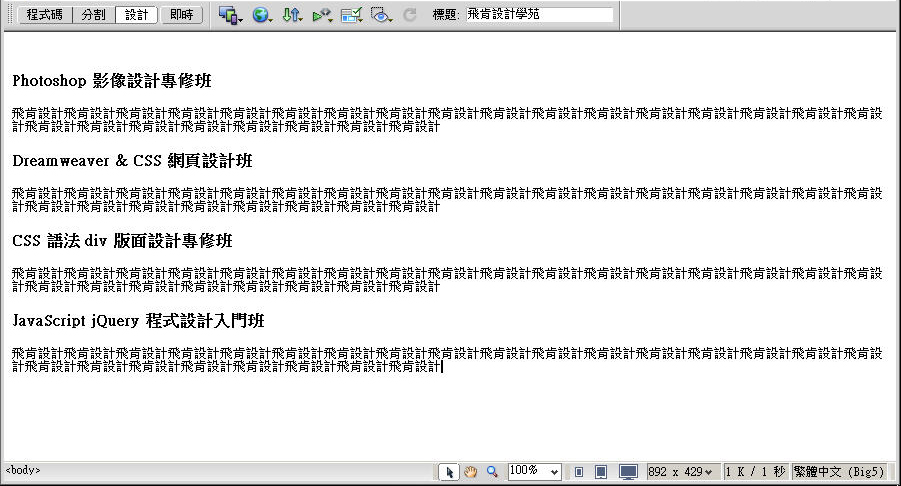Image resolution: width=901 pixels, height=486 pixels.
Task: Click the paragraph under the Dreamweaver heading
Action: pyautogui.click(x=447, y=200)
